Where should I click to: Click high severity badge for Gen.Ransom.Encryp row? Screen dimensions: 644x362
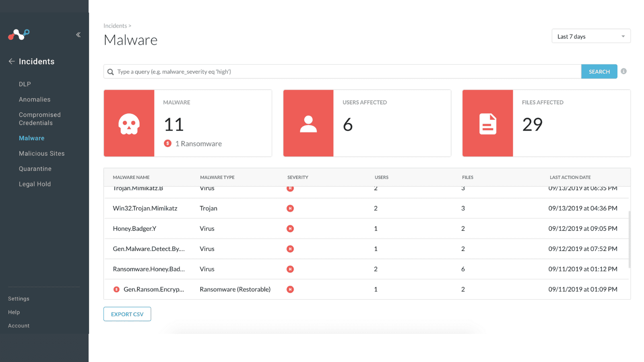[290, 289]
